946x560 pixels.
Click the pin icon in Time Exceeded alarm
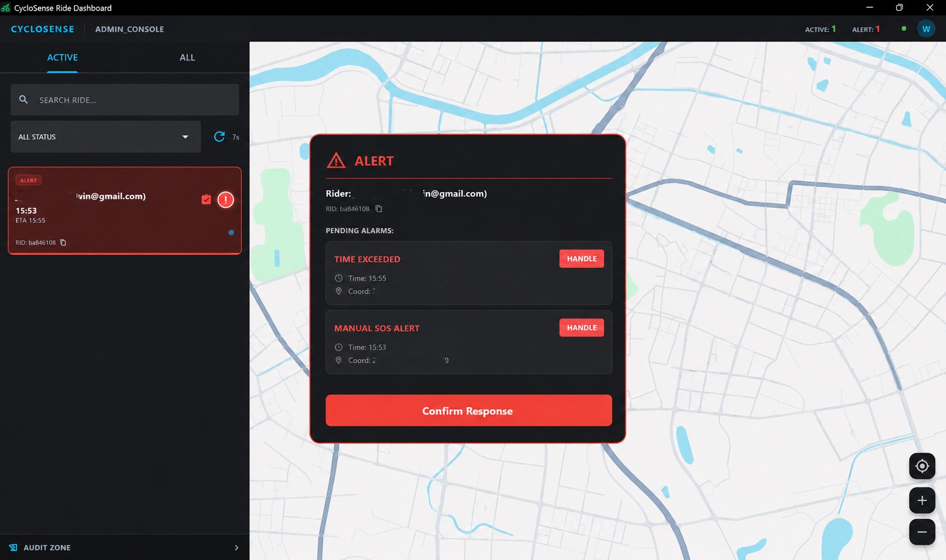pos(338,291)
